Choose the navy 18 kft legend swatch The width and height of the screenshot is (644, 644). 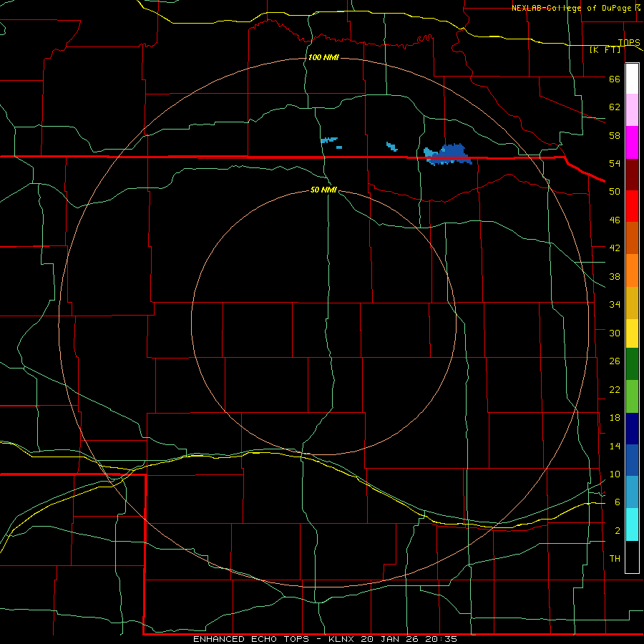pos(632,429)
